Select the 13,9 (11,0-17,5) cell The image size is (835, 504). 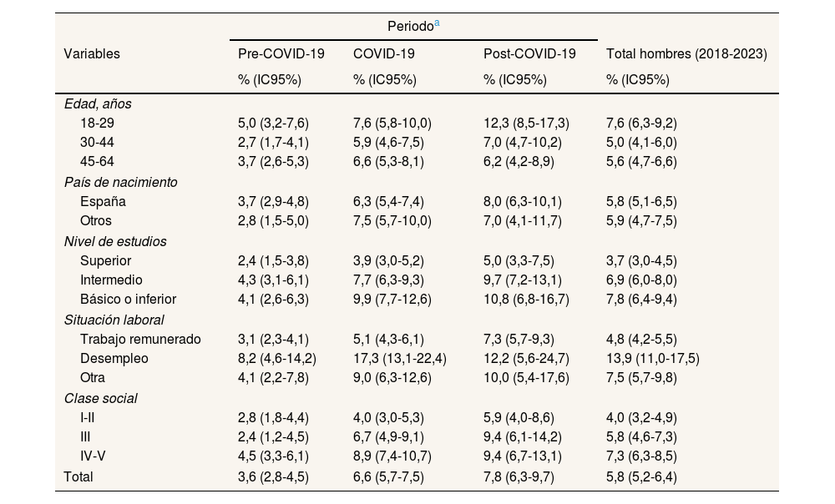[652, 359]
